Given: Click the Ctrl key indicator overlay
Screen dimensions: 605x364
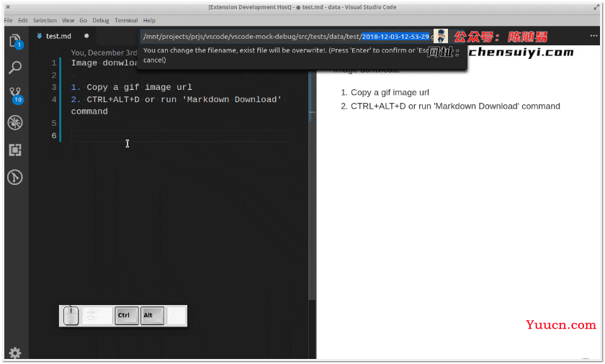Looking at the screenshot, I should point(127,316).
